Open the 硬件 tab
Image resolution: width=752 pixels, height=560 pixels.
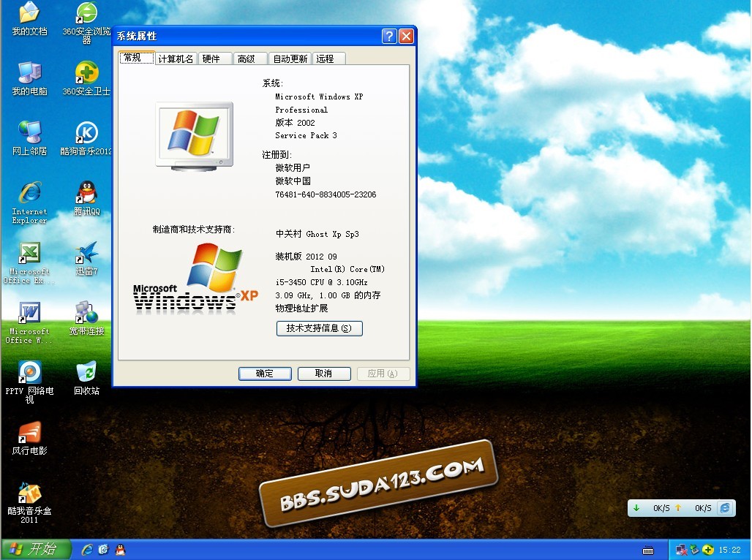214,58
